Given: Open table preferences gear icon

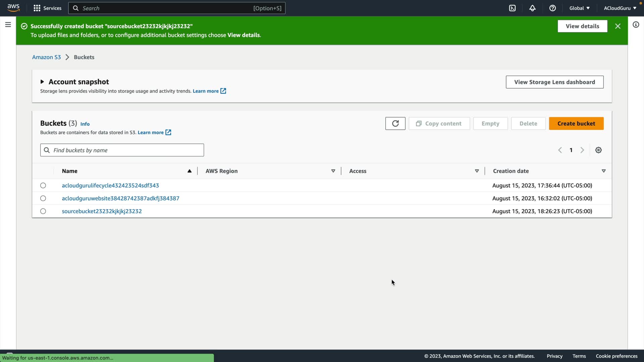Looking at the screenshot, I should pyautogui.click(x=598, y=150).
